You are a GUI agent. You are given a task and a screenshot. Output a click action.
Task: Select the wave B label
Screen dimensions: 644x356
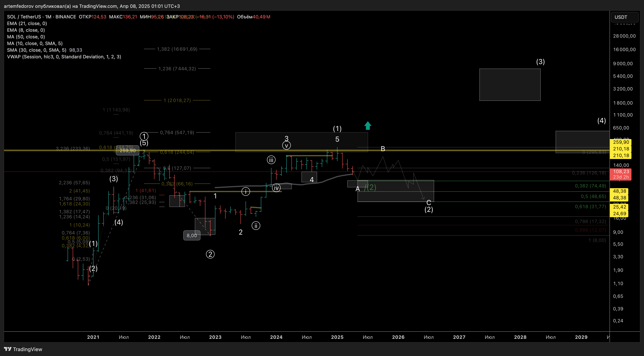(383, 149)
